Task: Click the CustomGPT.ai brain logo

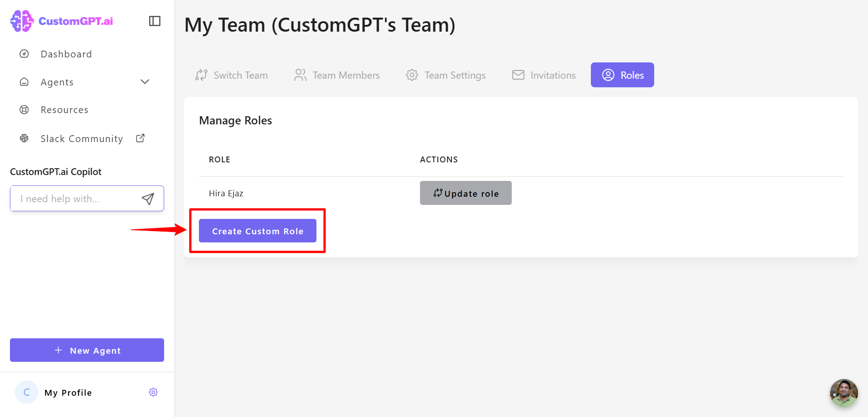Action: tap(22, 21)
